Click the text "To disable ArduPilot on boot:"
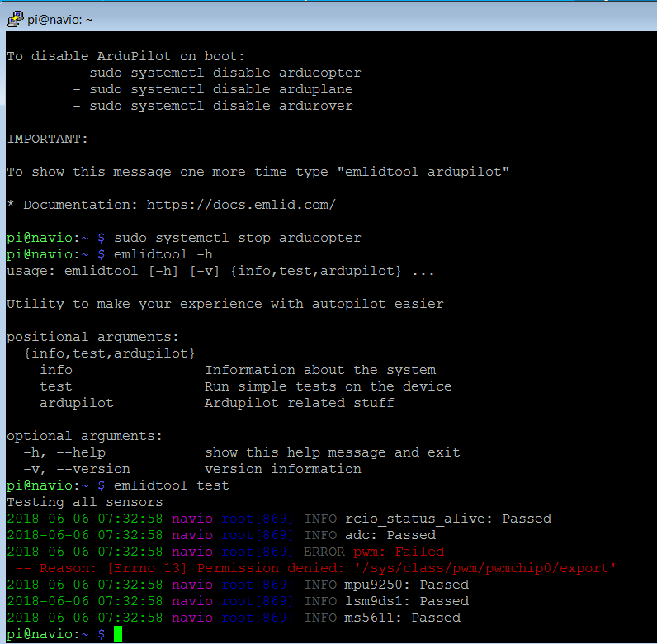Screen dimensions: 657x644 pyautogui.click(x=125, y=56)
